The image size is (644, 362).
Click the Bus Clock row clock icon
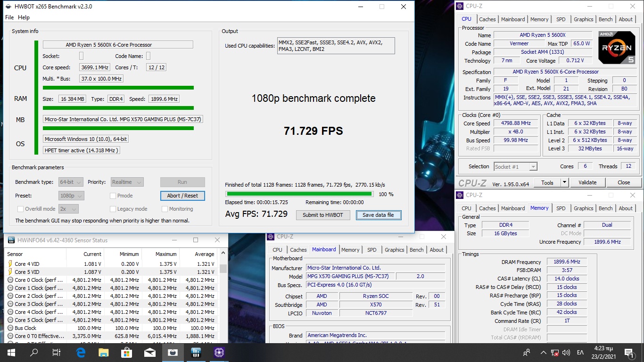click(10, 328)
